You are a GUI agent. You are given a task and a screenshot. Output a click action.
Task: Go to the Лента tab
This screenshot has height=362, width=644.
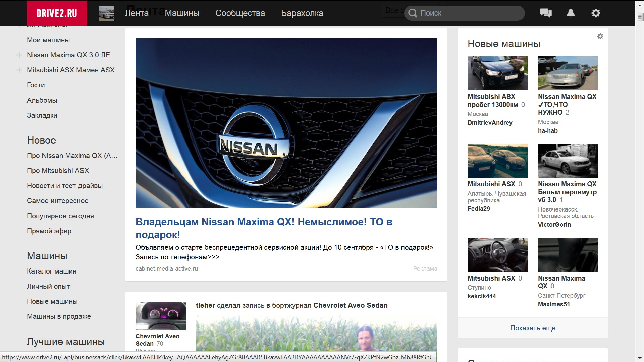[137, 13]
